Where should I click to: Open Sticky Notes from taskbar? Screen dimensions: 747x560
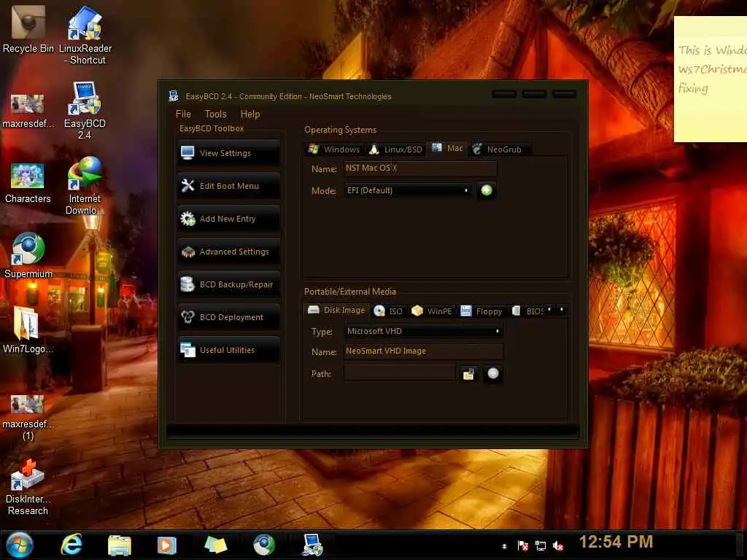coord(215,545)
